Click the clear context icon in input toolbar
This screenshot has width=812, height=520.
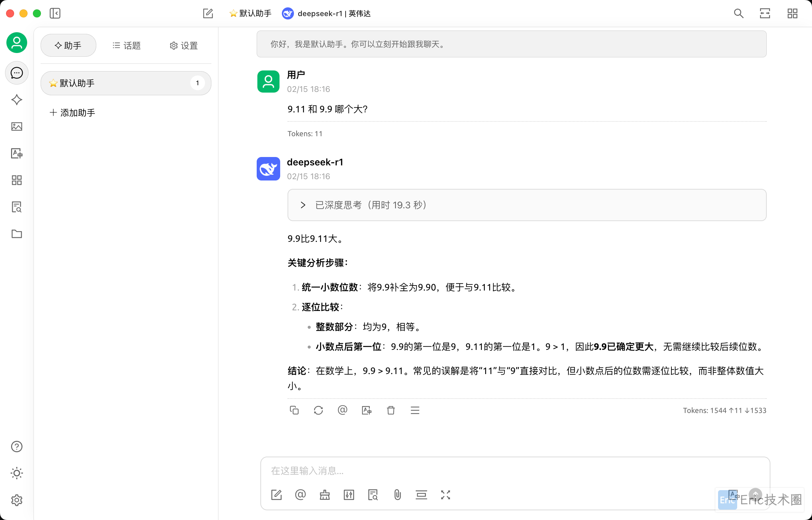(421, 495)
